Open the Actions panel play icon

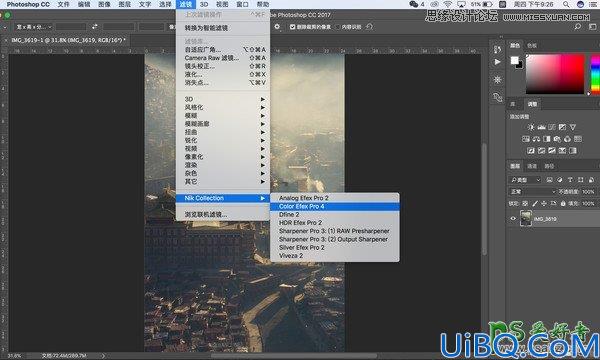click(x=497, y=62)
